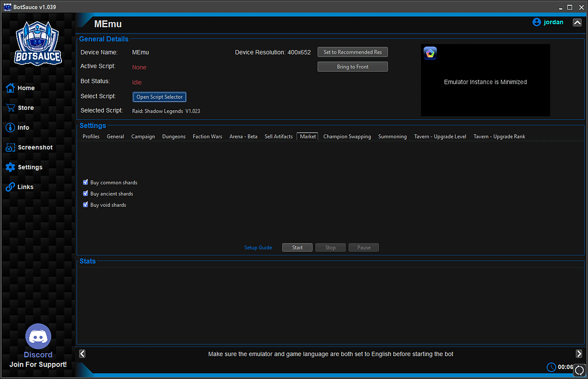The height and width of the screenshot is (379, 588).
Task: View the Info panel
Action: 24,127
